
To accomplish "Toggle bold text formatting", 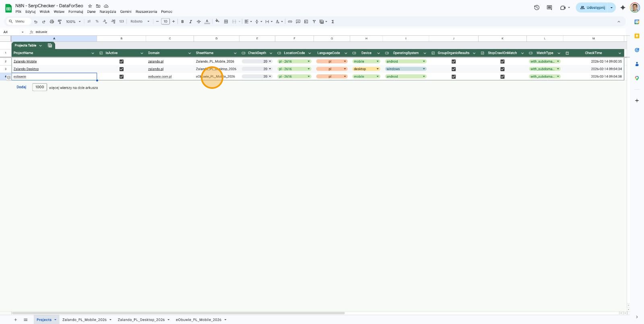I will (x=182, y=22).
